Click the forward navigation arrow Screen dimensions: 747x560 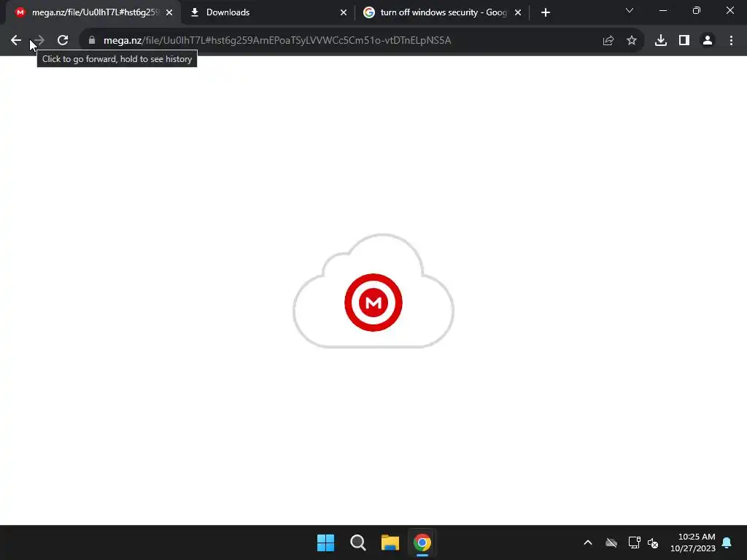point(39,41)
